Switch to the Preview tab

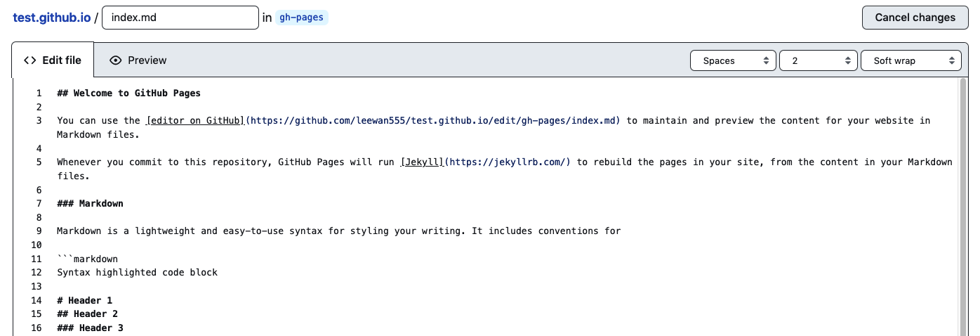(138, 60)
